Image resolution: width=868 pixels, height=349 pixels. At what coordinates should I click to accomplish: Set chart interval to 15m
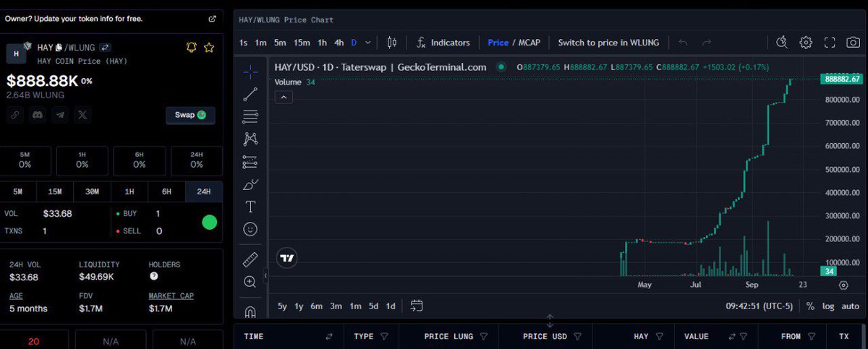(x=302, y=43)
